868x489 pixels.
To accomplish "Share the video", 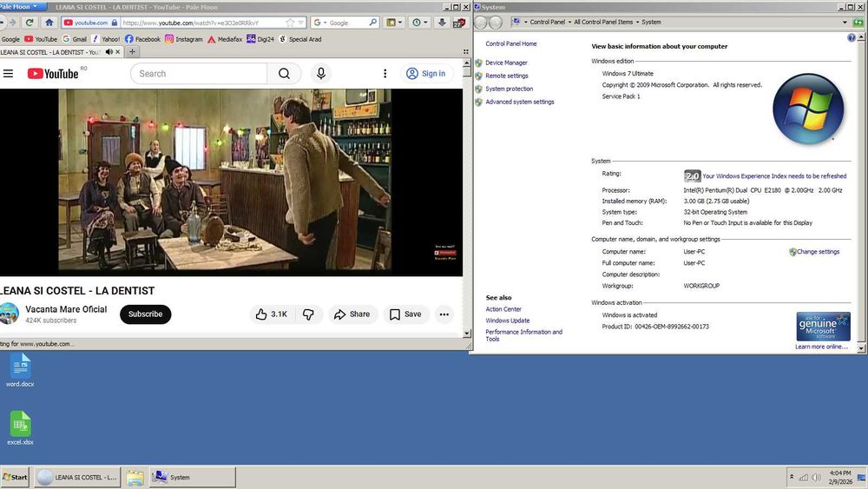I will point(352,314).
